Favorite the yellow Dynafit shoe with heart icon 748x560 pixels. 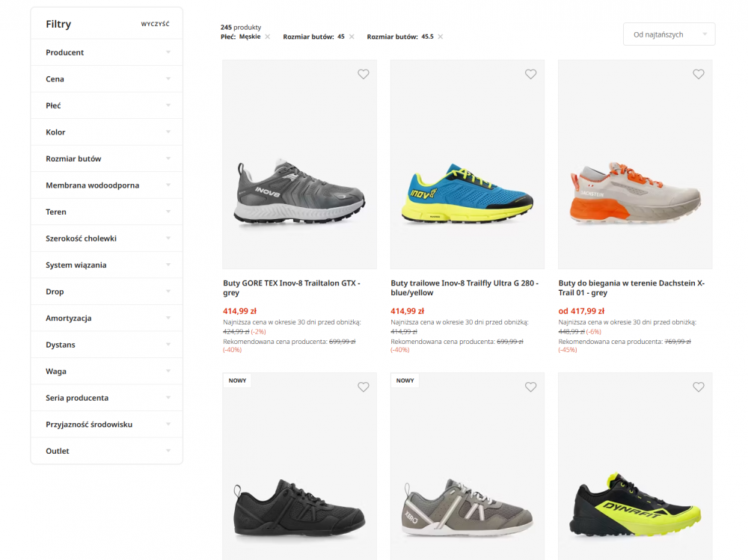tap(699, 387)
